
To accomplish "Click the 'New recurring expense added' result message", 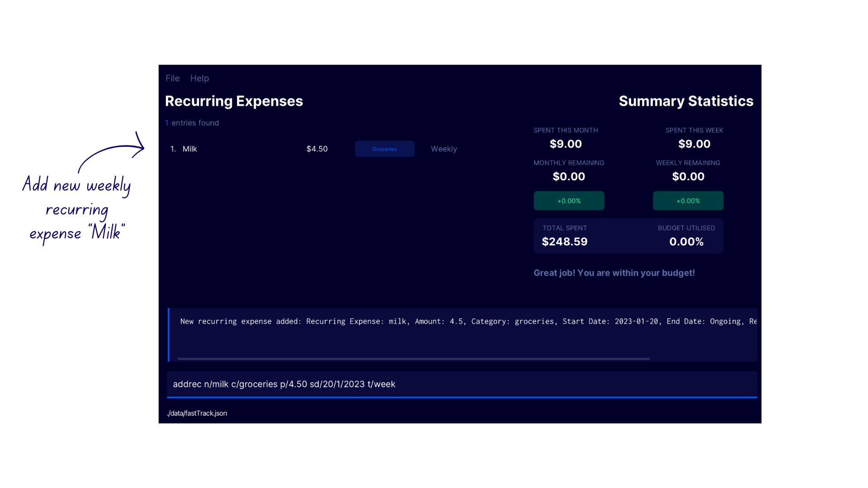I will pos(468,321).
